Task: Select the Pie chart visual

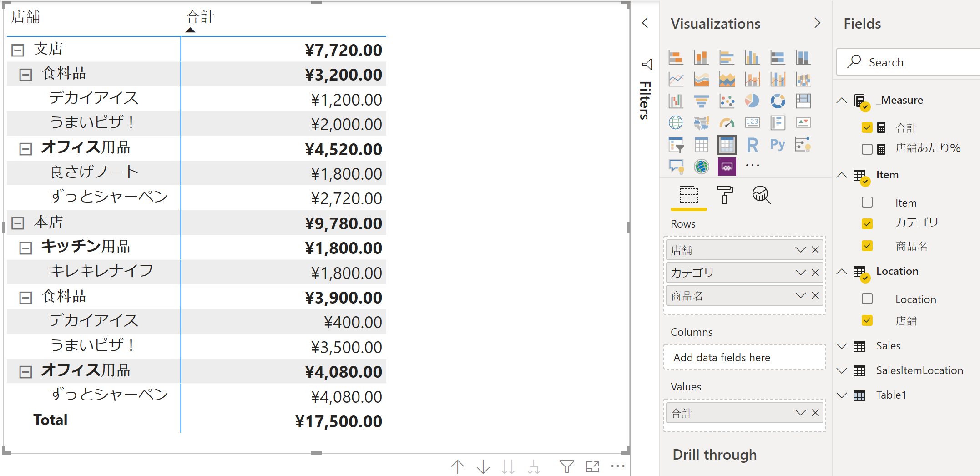Action: click(752, 101)
